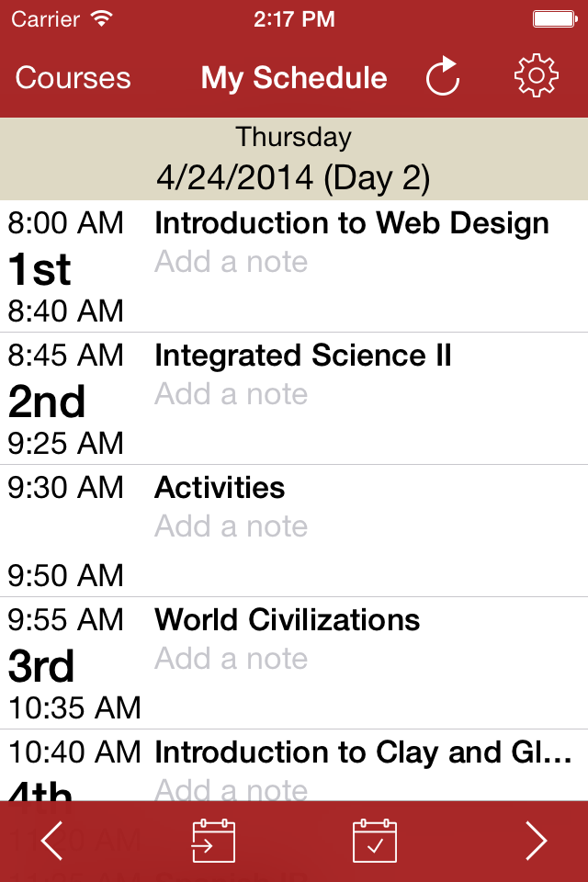The image size is (588, 882).
Task: Add a note to Integrated Science II
Action: pyautogui.click(x=231, y=394)
